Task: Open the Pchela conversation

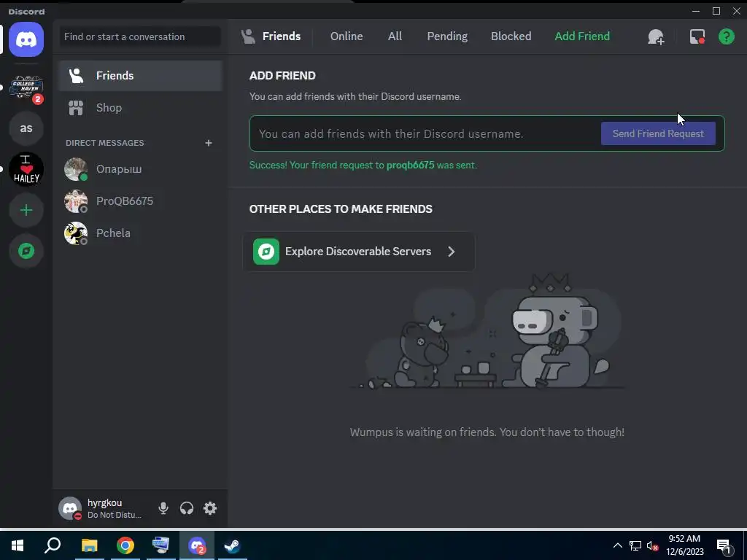Action: tap(140, 233)
